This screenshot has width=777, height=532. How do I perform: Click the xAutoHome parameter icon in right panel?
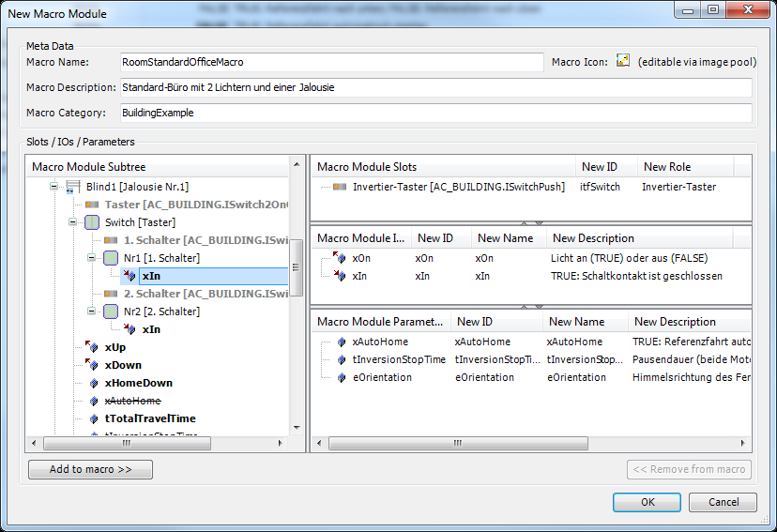point(342,342)
